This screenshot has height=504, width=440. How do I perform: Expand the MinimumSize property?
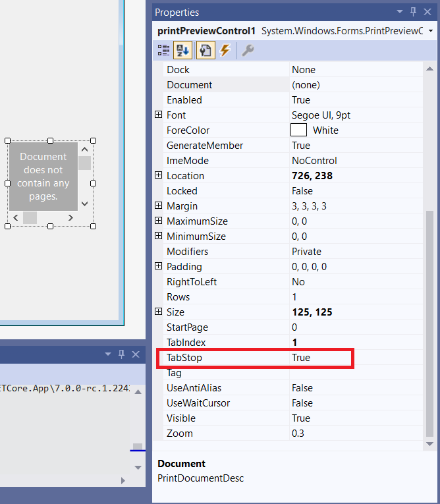(x=158, y=235)
